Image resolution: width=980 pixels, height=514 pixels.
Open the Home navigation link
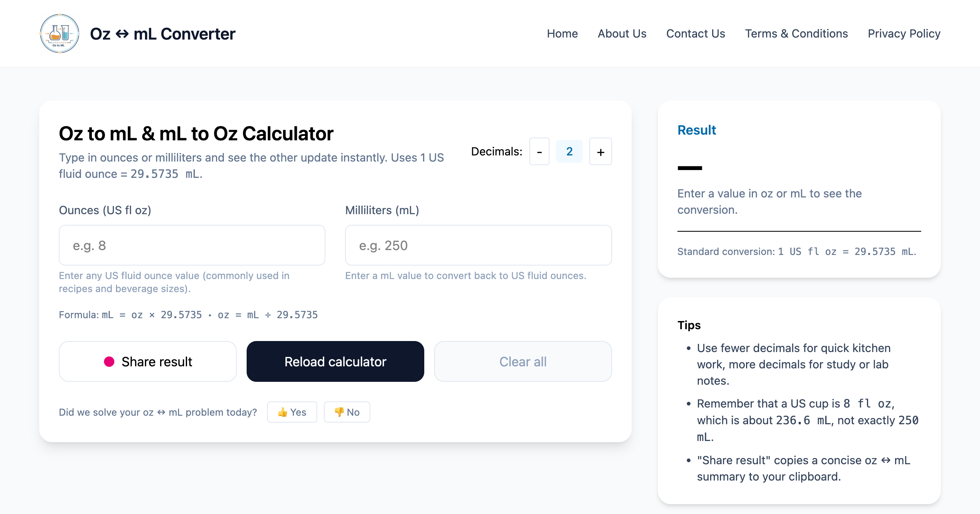point(562,33)
